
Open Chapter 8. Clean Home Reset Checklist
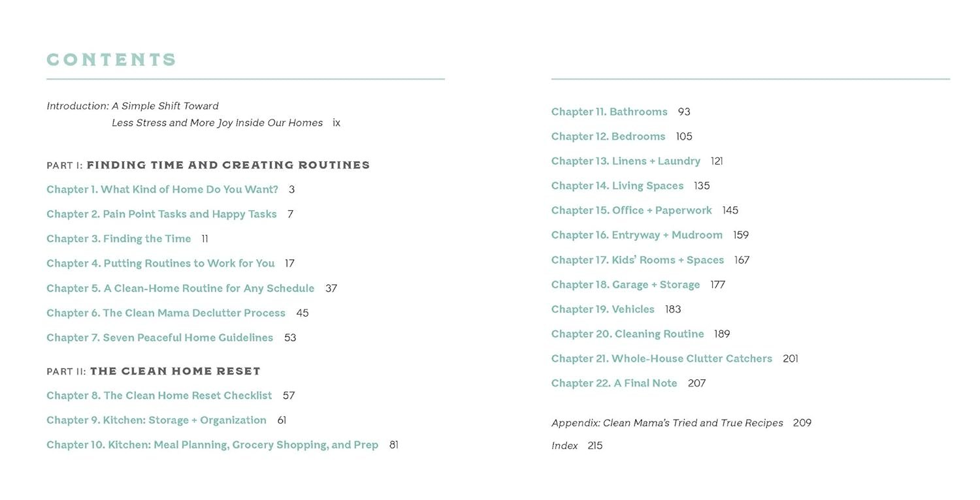(x=159, y=396)
